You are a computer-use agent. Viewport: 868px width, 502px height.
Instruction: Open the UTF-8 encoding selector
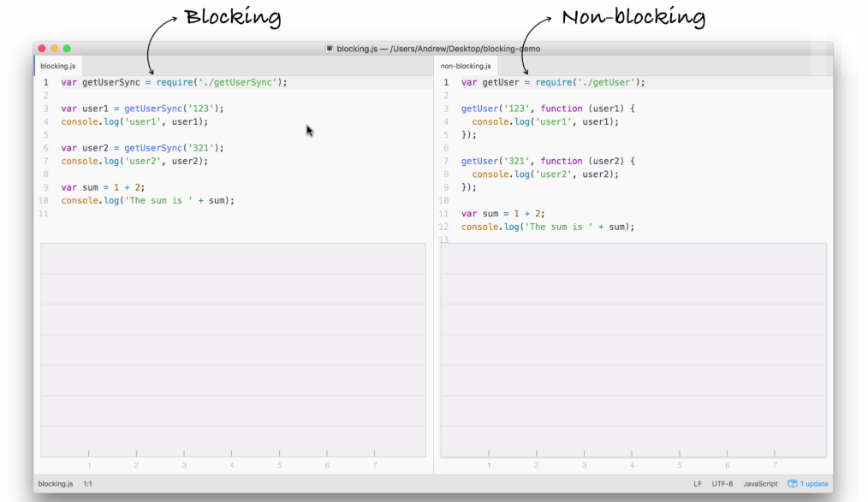coord(722,484)
